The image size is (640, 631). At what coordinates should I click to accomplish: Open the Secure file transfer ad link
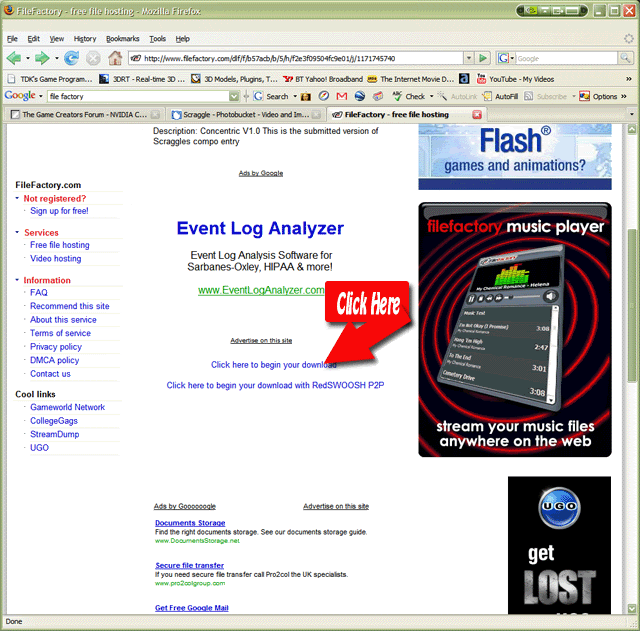[x=189, y=565]
